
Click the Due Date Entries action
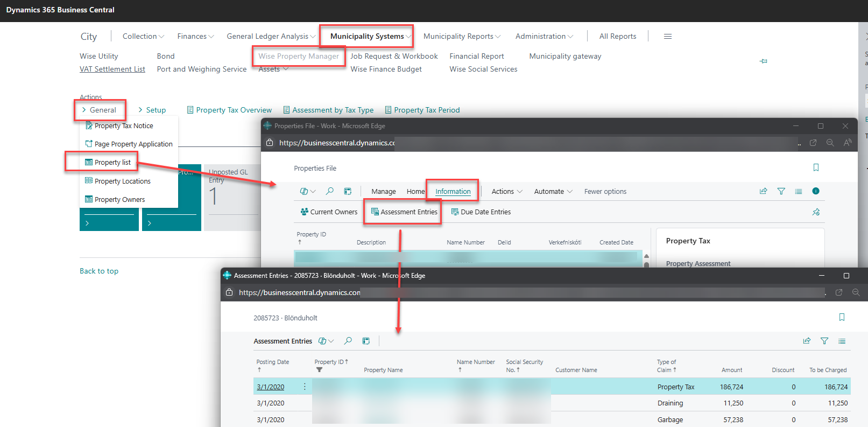(x=481, y=212)
